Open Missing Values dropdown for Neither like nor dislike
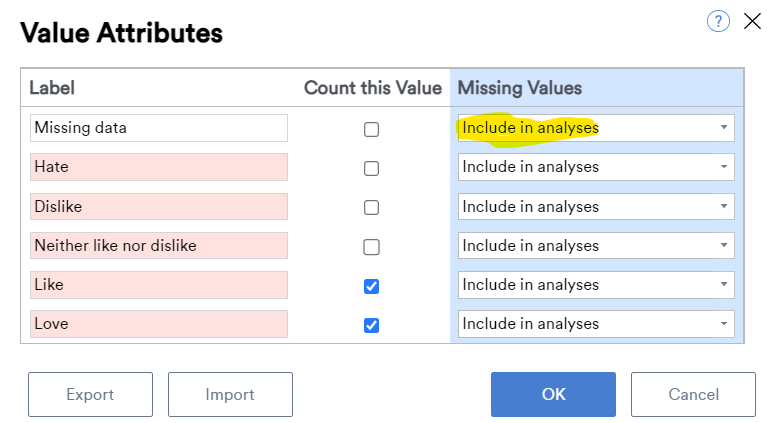This screenshot has height=423, width=774. [596, 246]
